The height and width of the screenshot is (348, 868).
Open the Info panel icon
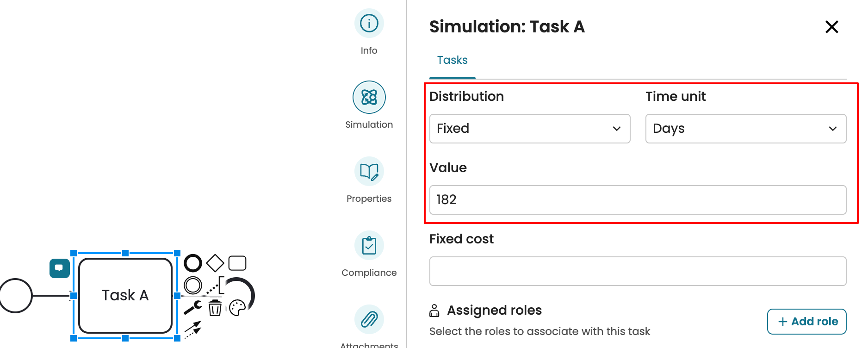coord(369,23)
